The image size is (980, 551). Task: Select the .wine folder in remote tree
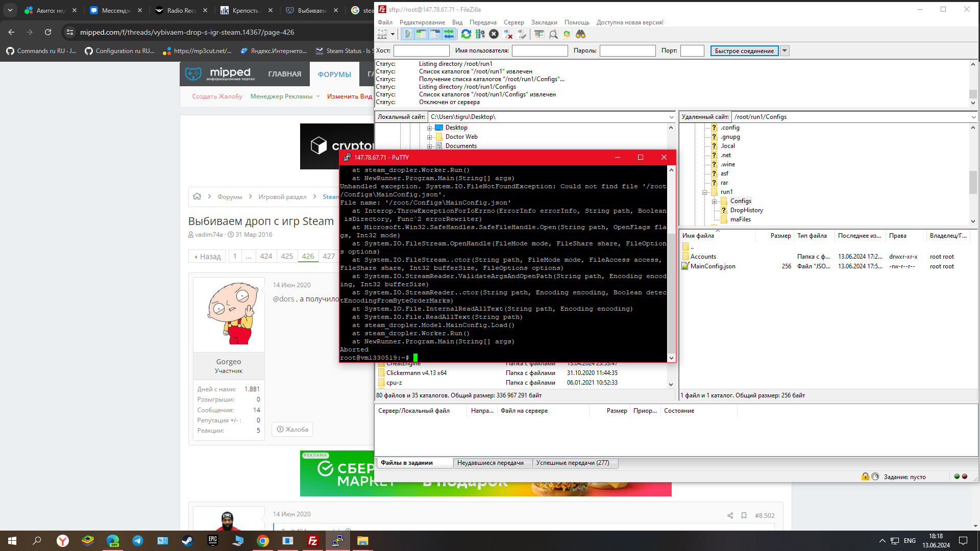pyautogui.click(x=728, y=164)
